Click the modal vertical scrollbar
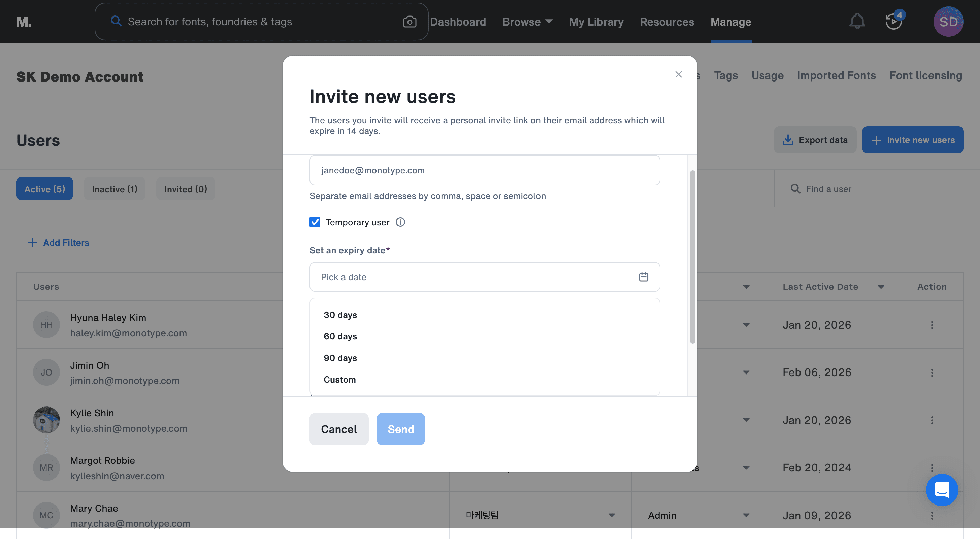This screenshot has width=980, height=553. (692, 257)
